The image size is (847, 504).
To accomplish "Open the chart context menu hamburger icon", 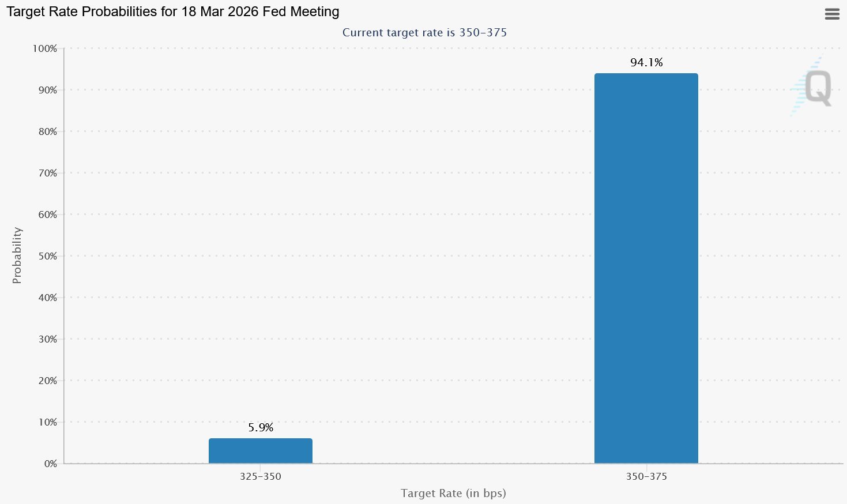I will [x=832, y=14].
